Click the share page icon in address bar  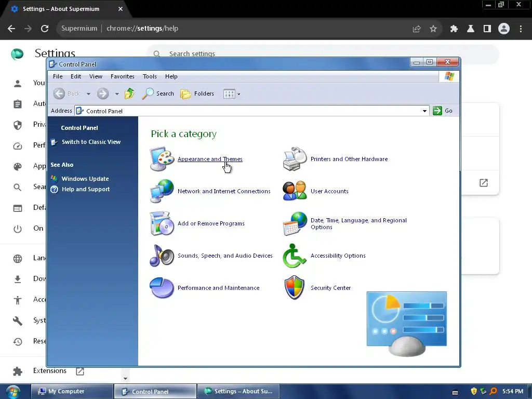click(x=417, y=29)
